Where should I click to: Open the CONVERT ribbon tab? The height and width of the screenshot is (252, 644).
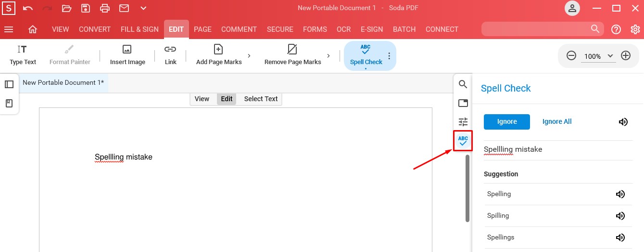click(95, 29)
